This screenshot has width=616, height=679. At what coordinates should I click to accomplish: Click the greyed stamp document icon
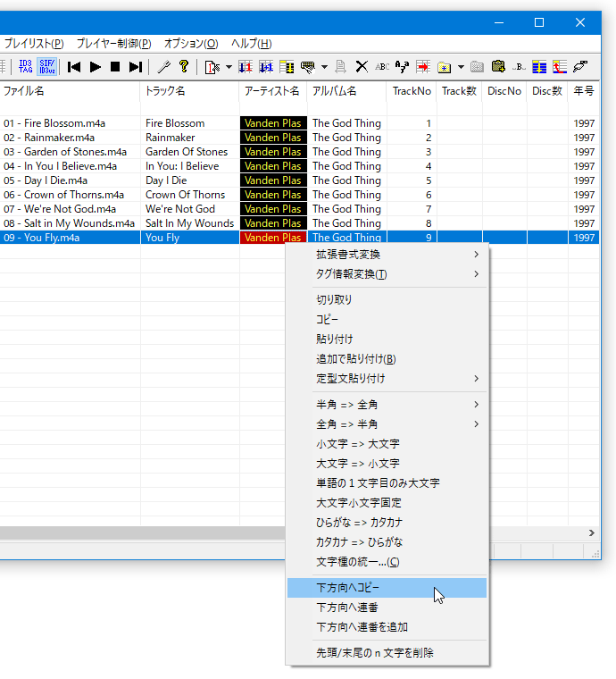341,67
